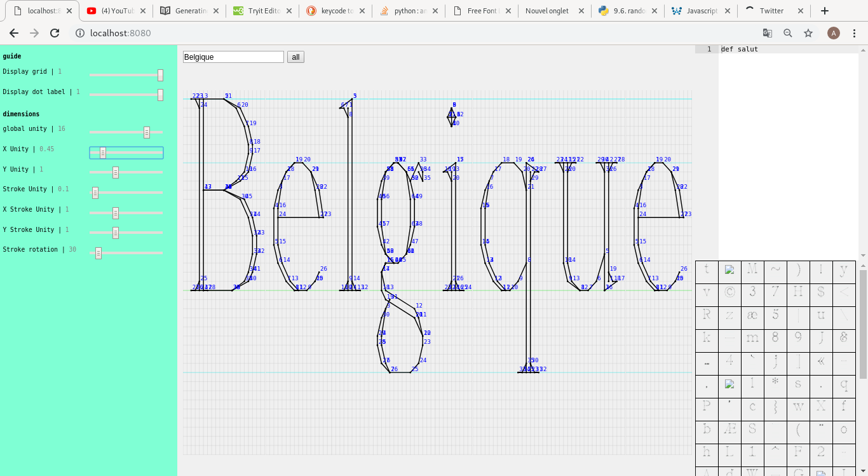The image size is (868, 476).
Task: Switch to the Twitter tab
Action: pyautogui.click(x=771, y=11)
